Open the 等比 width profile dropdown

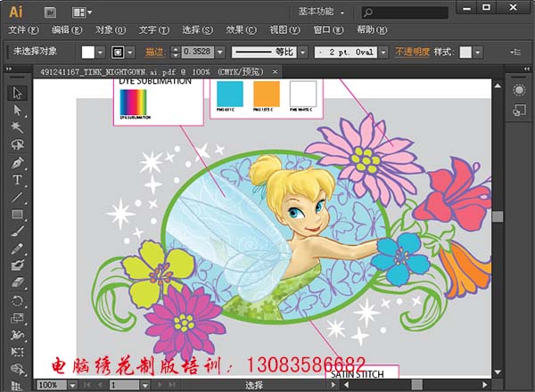click(302, 53)
